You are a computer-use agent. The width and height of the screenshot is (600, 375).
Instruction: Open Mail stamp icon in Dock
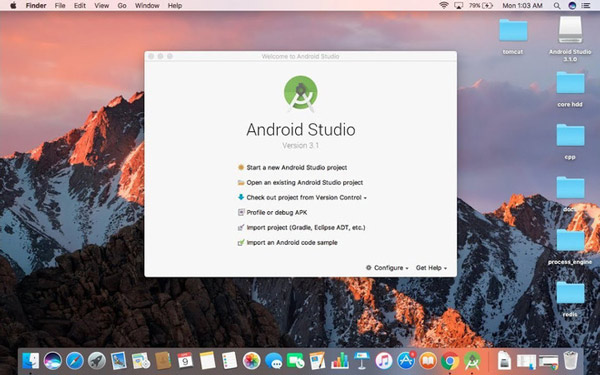click(x=119, y=360)
